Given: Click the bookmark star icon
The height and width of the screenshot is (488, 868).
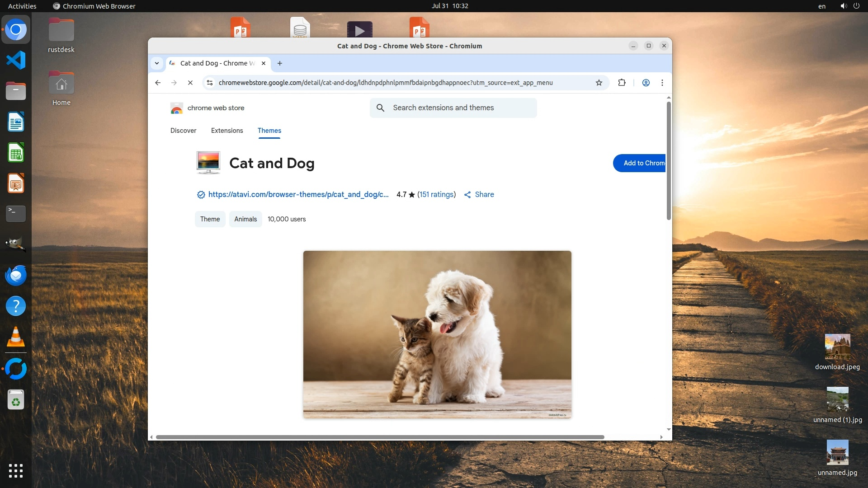Looking at the screenshot, I should 599,83.
